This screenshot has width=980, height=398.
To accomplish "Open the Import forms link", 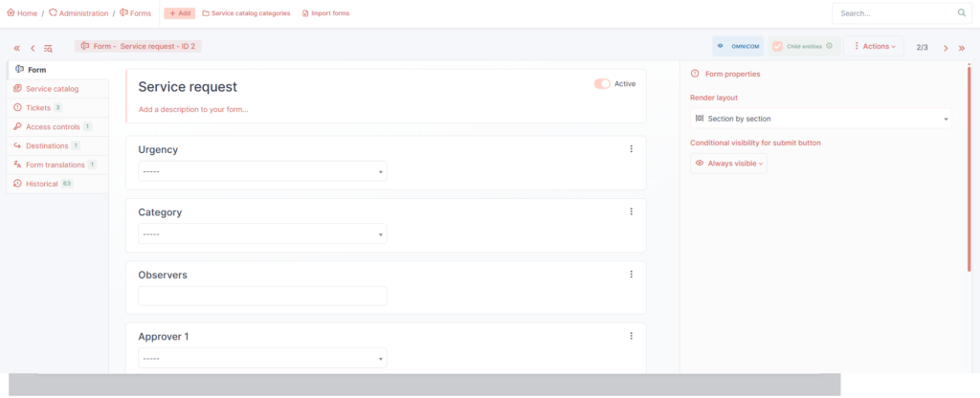I will [x=324, y=13].
